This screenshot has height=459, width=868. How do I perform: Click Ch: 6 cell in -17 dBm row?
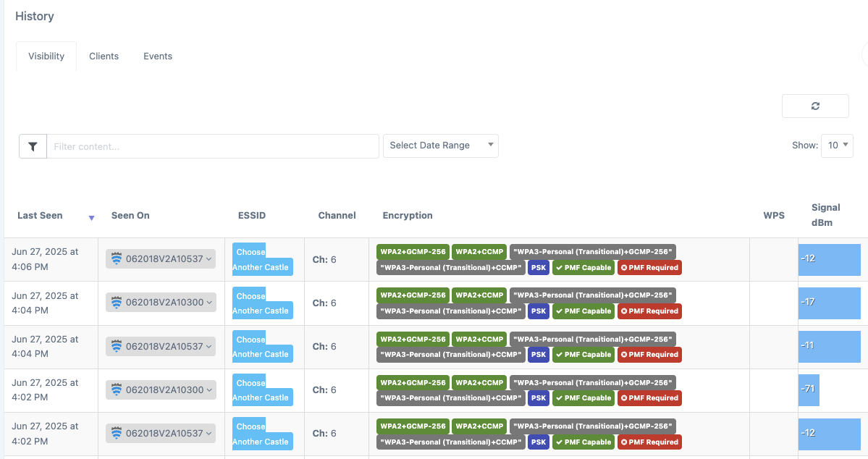pyautogui.click(x=324, y=303)
